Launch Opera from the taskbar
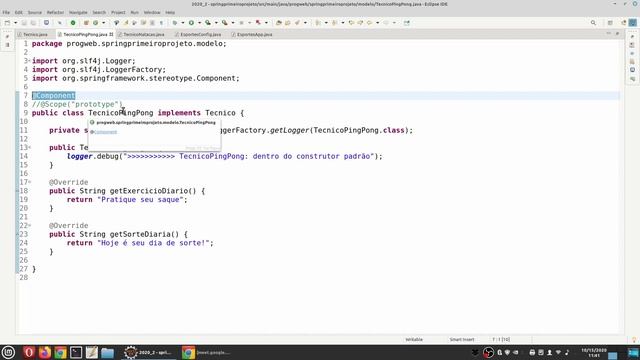The image size is (640, 360). [x=29, y=352]
